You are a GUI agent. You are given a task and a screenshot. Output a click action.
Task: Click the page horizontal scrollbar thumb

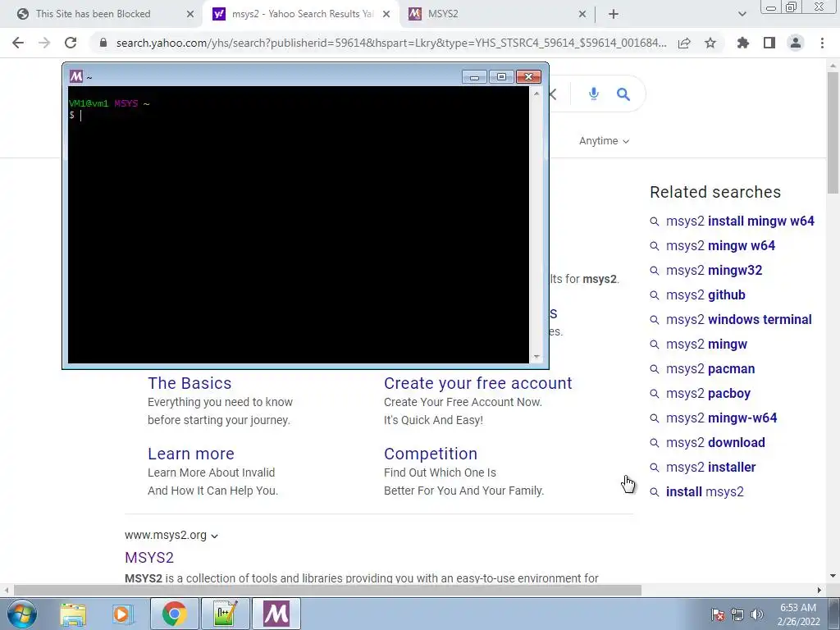[x=327, y=591]
